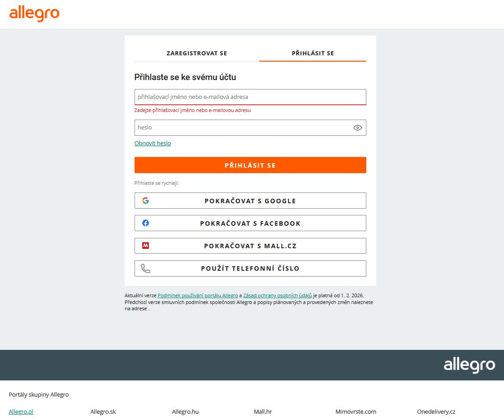504x420 pixels.
Task: Toggle password visibility for the heslo field
Action: coord(357,127)
